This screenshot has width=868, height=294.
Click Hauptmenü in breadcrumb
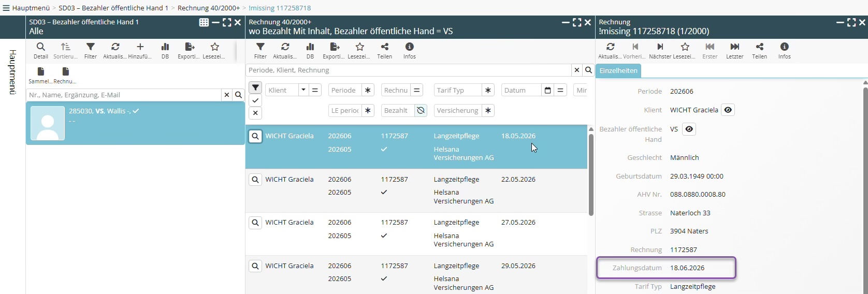[31, 8]
